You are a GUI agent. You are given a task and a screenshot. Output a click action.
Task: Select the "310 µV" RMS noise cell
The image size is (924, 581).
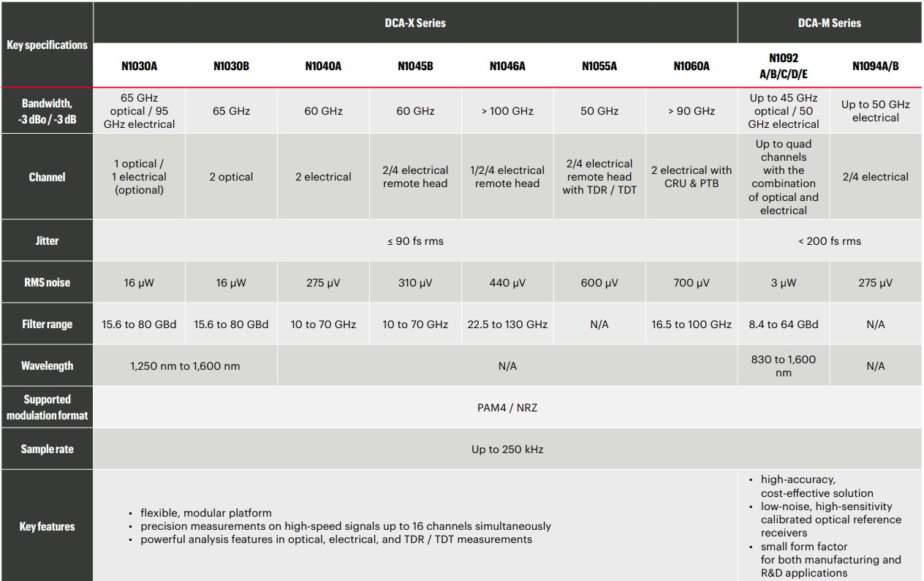click(415, 282)
